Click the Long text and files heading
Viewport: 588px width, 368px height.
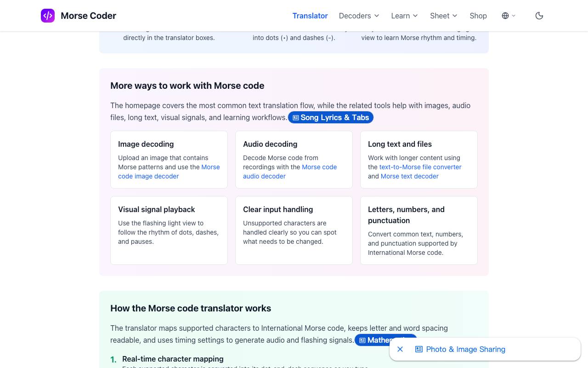[x=400, y=144]
